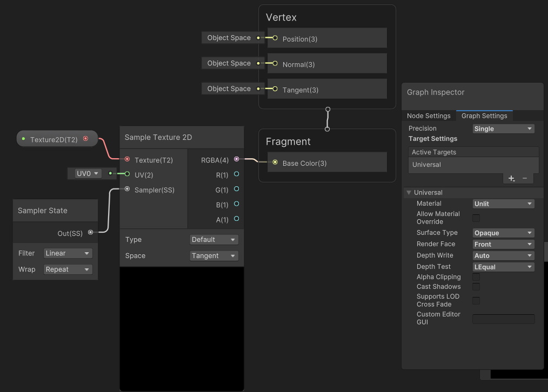The width and height of the screenshot is (548, 392).
Task: Open the Surface Type dropdown
Action: 503,233
